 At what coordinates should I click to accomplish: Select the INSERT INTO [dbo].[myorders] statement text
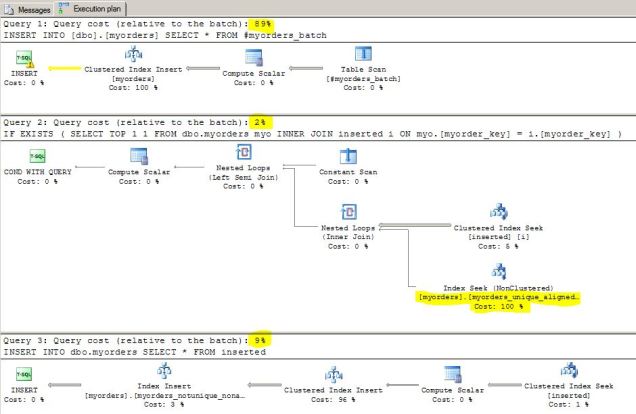pos(165,35)
